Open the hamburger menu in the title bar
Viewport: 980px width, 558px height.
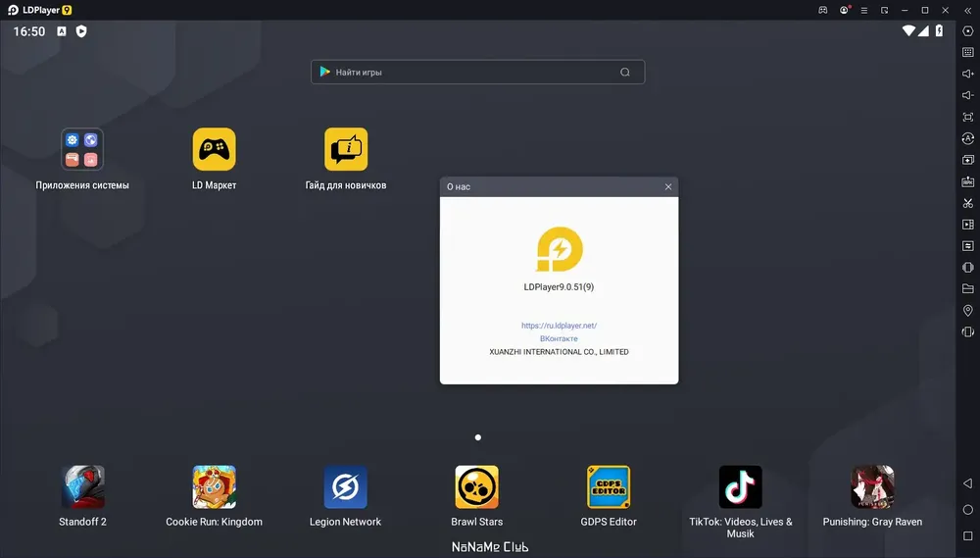(863, 10)
